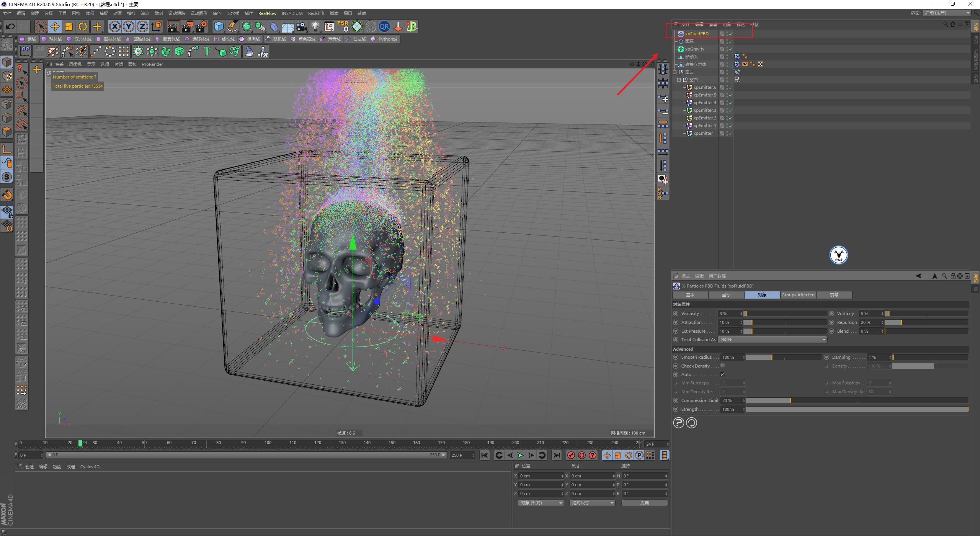Image resolution: width=980 pixels, height=536 pixels.
Task: Switch to the Groups Affected tab
Action: coord(798,295)
